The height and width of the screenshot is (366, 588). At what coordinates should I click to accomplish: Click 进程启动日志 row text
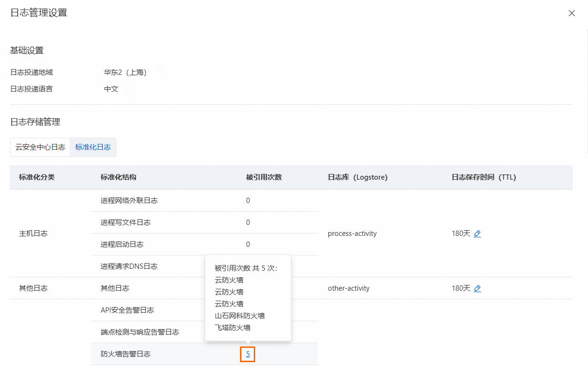coord(122,244)
